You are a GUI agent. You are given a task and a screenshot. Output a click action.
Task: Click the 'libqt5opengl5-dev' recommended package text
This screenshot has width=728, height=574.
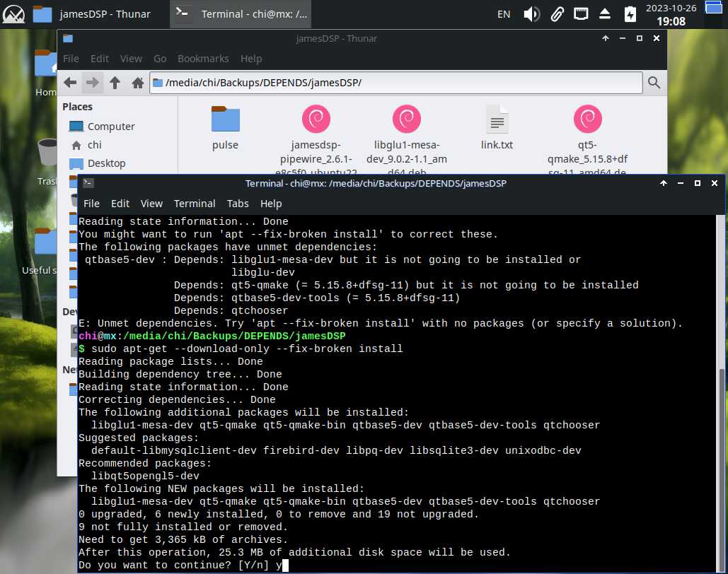pyautogui.click(x=145, y=476)
